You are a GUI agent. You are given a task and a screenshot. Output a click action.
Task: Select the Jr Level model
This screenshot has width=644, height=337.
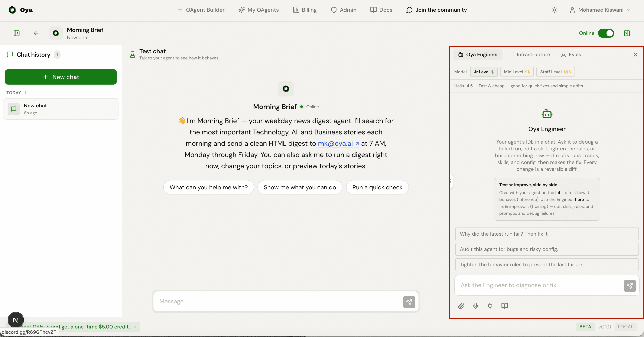tap(484, 72)
